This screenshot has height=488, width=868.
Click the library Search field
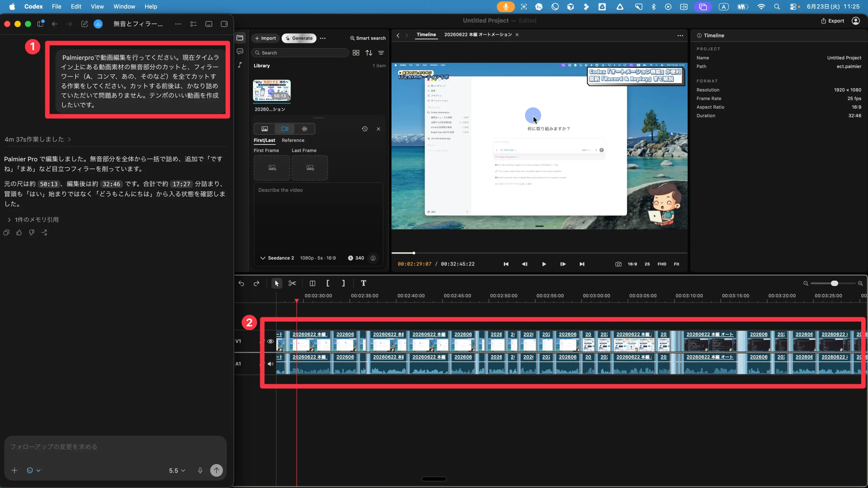(x=300, y=53)
